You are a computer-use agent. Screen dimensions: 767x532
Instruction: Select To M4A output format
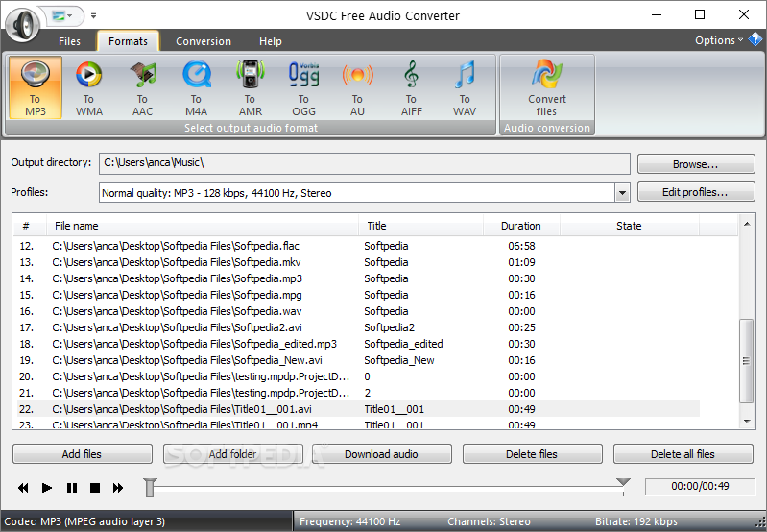coord(196,87)
